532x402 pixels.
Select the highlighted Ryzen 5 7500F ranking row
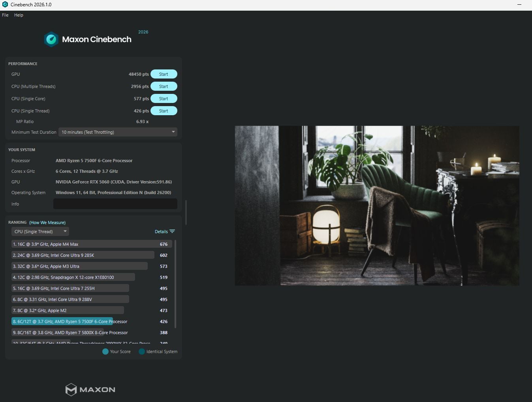pos(92,322)
